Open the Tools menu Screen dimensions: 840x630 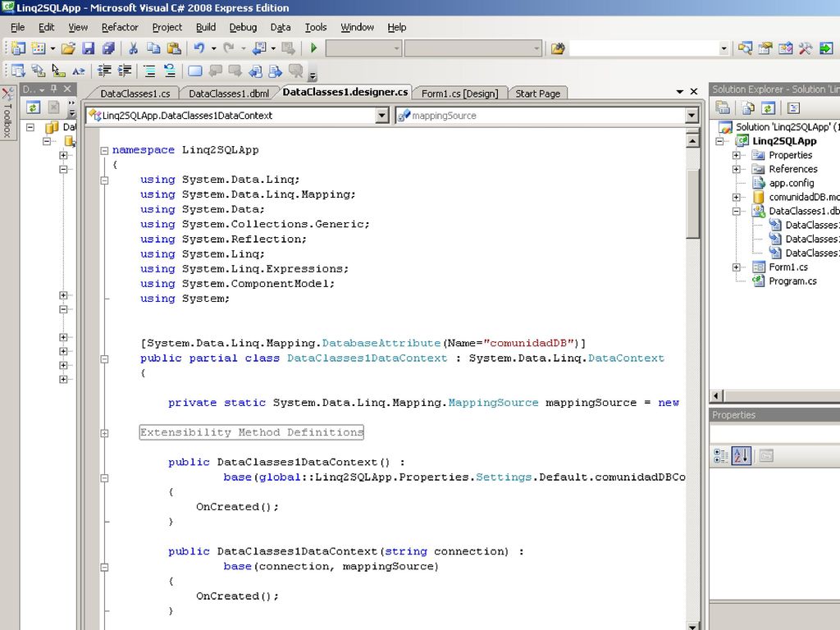316,27
